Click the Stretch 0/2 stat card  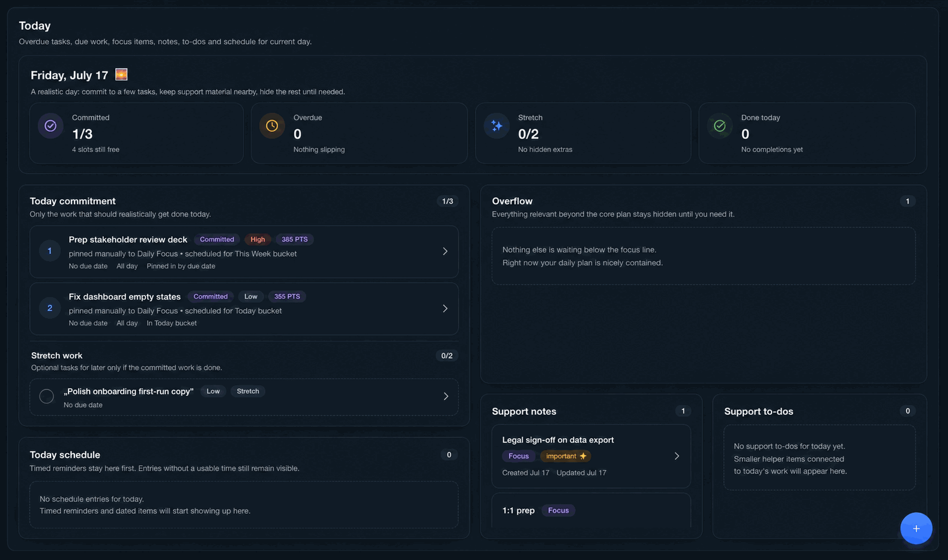click(583, 133)
